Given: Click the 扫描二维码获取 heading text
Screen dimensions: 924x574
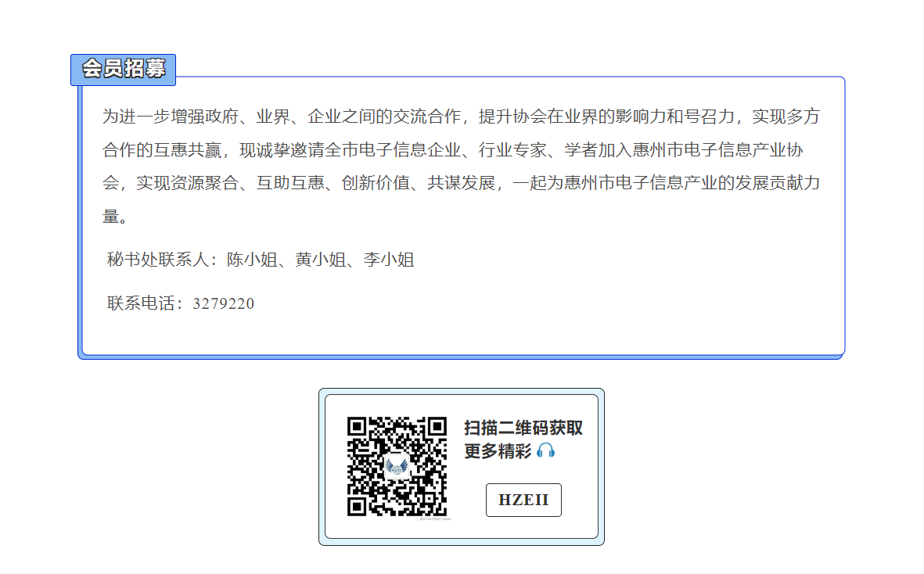Looking at the screenshot, I should click(523, 428).
